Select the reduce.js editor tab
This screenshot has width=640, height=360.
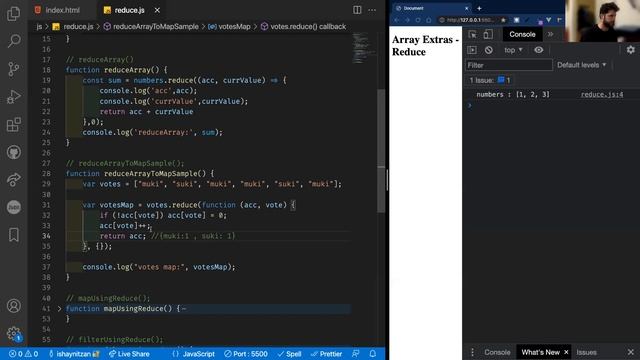(x=129, y=10)
